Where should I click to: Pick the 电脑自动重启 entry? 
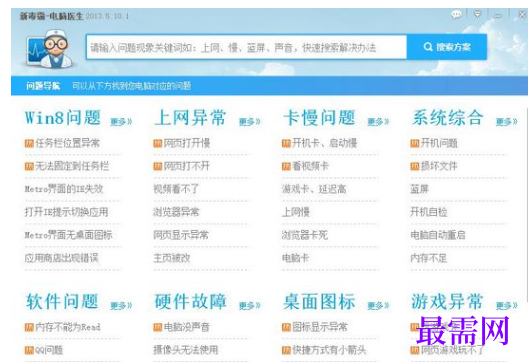438,235
